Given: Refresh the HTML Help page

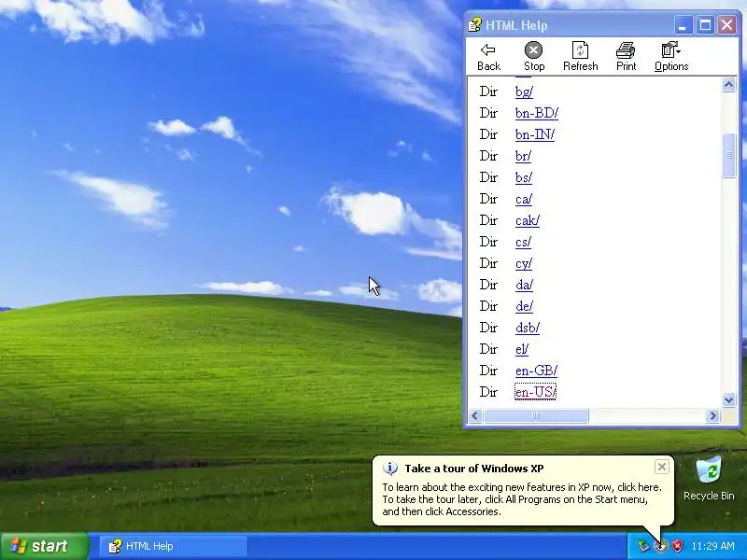Looking at the screenshot, I should (x=580, y=57).
